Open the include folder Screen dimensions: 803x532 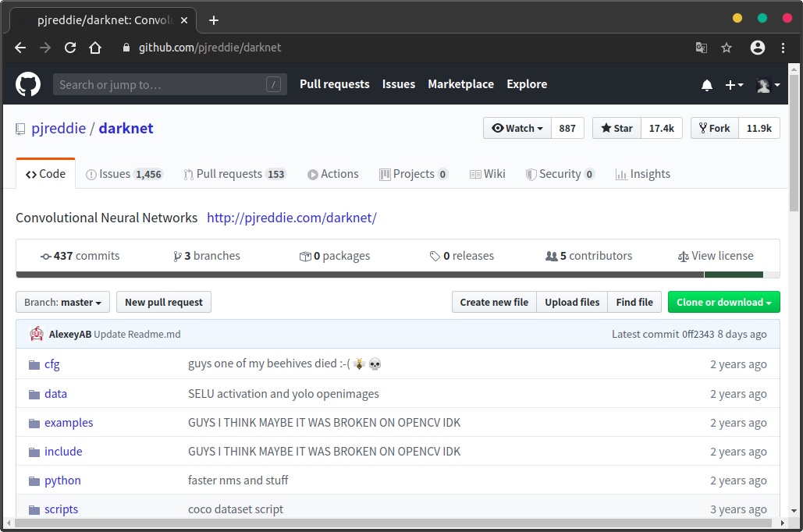tap(63, 451)
